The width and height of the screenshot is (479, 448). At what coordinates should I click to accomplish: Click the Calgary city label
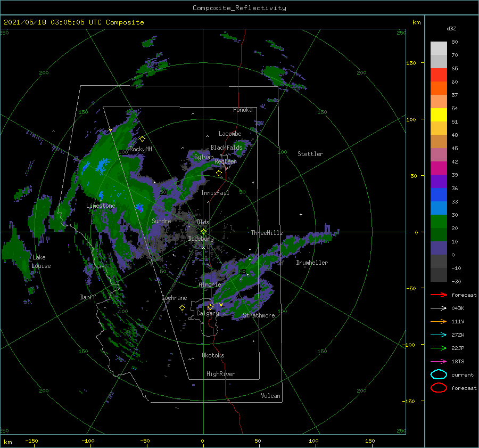(x=208, y=313)
